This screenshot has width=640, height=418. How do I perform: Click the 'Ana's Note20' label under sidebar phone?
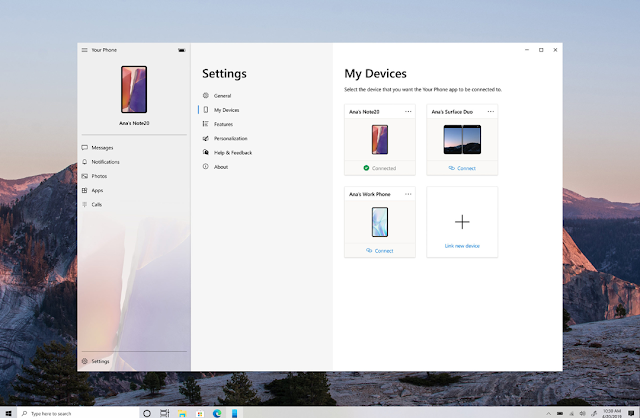(x=134, y=123)
